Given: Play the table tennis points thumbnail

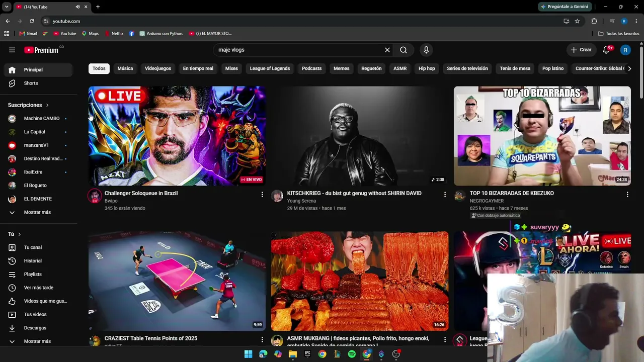Looking at the screenshot, I should tap(177, 281).
